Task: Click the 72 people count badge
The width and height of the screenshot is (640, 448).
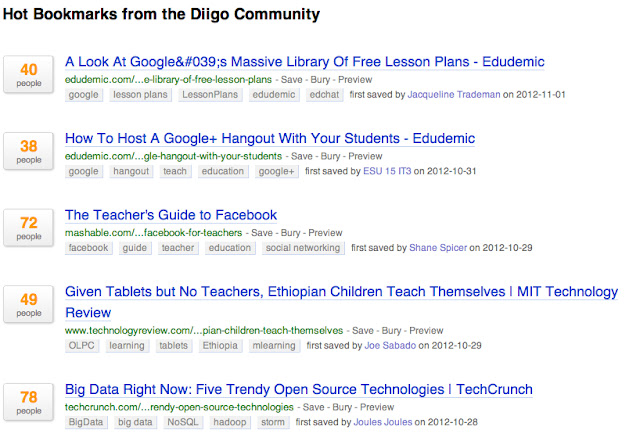Action: click(29, 228)
